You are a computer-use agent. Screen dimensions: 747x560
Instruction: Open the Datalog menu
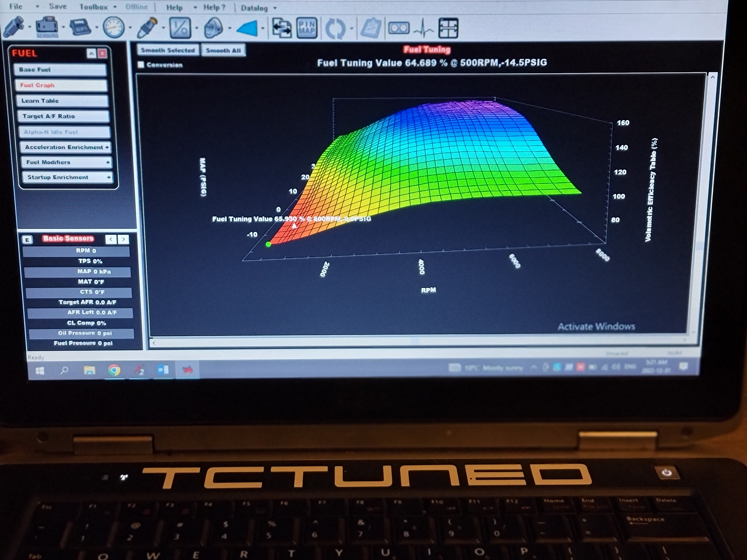coord(254,8)
